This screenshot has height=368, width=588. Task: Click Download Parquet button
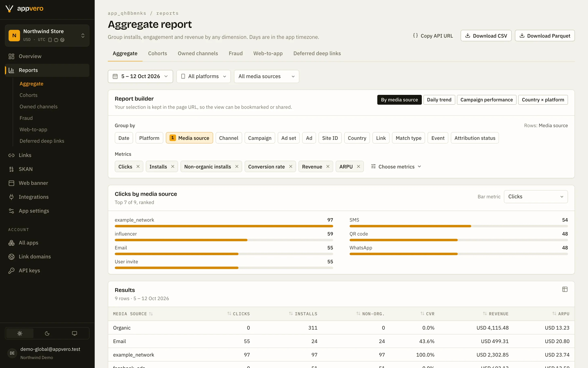(545, 36)
